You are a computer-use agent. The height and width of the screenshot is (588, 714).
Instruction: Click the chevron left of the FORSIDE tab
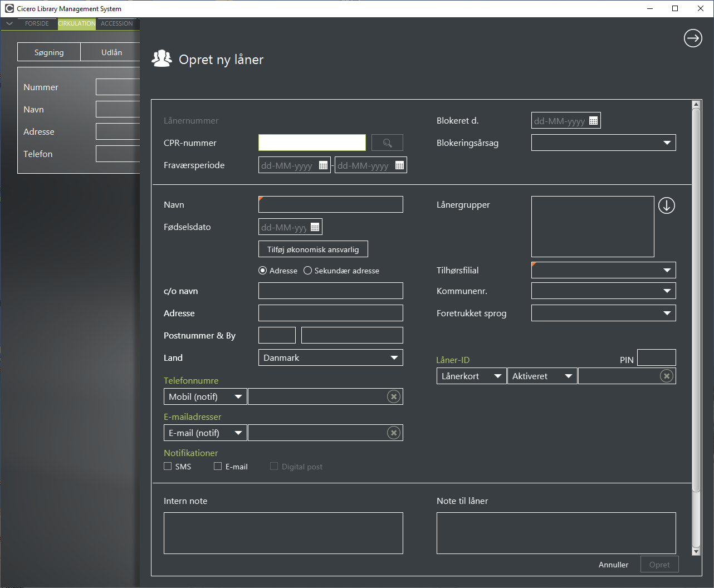[x=9, y=23]
